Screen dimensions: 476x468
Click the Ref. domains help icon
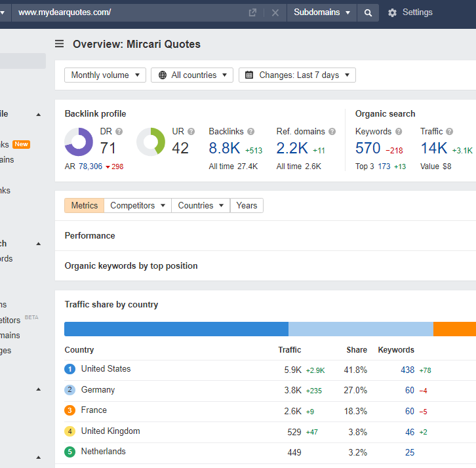tap(332, 131)
